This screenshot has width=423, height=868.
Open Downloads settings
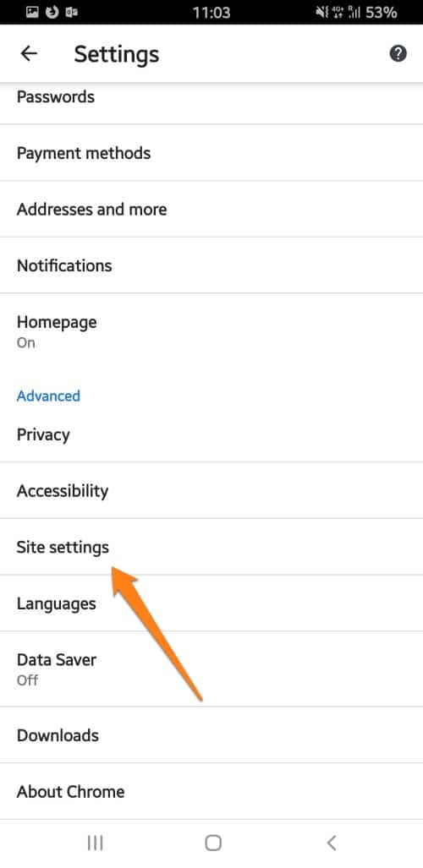pos(211,735)
